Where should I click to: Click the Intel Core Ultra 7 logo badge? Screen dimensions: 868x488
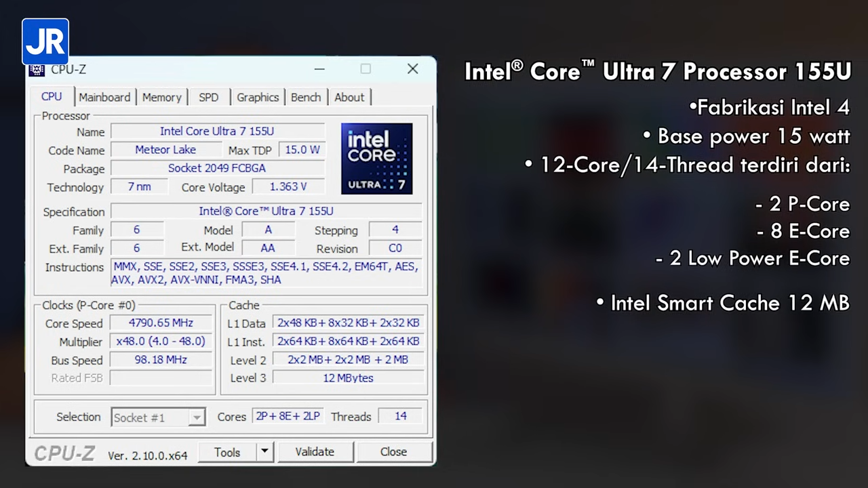[377, 159]
